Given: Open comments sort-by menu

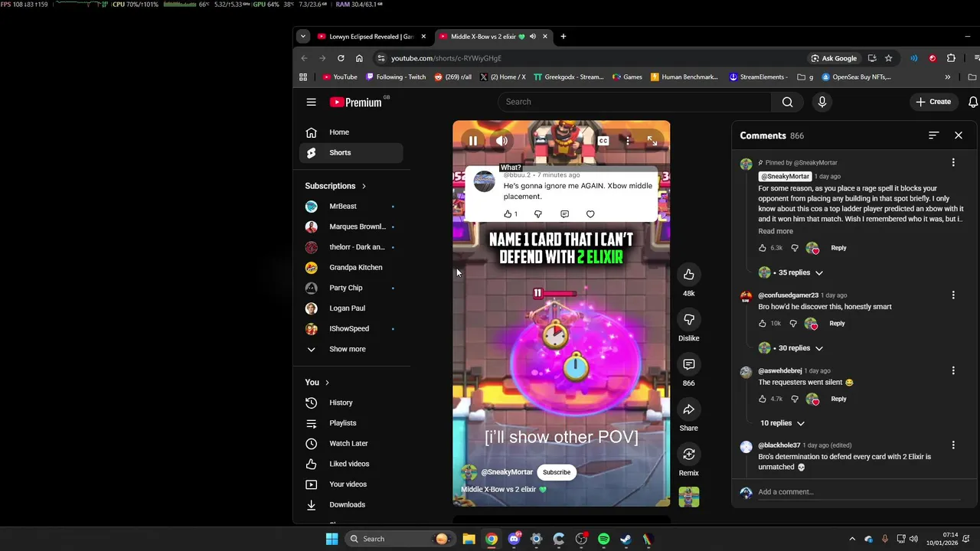Looking at the screenshot, I should coord(933,135).
